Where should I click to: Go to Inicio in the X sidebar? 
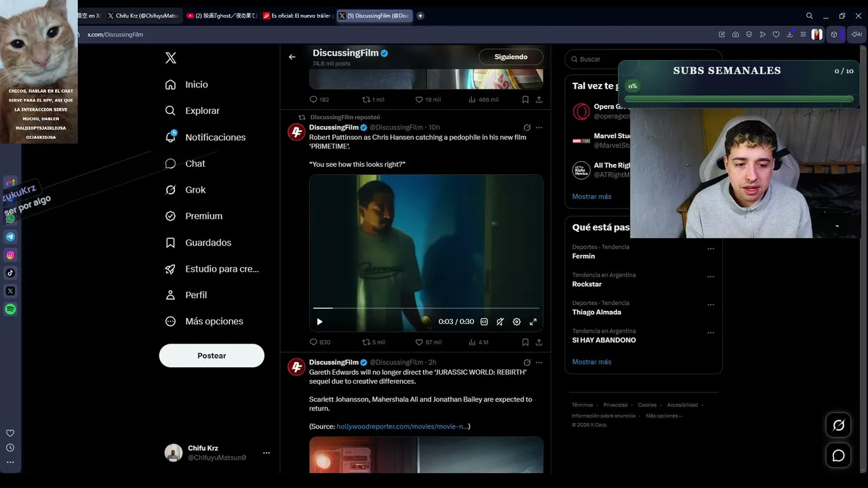pos(186,85)
